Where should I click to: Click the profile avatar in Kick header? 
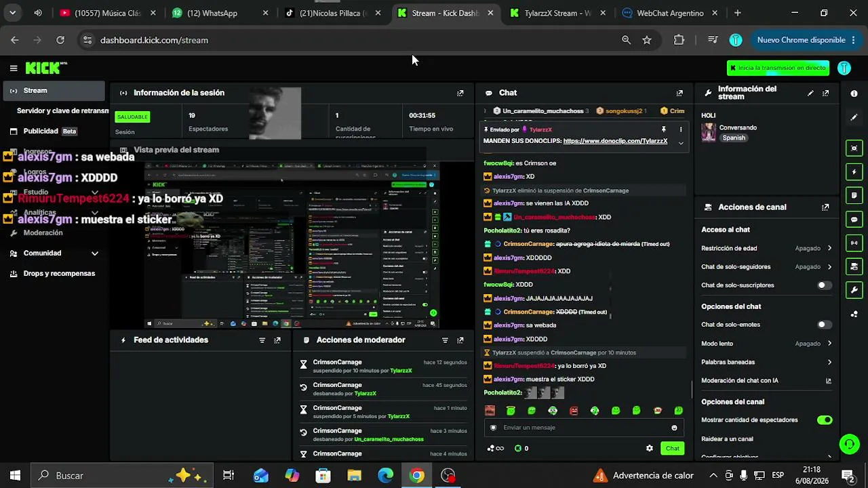pyautogui.click(x=844, y=68)
